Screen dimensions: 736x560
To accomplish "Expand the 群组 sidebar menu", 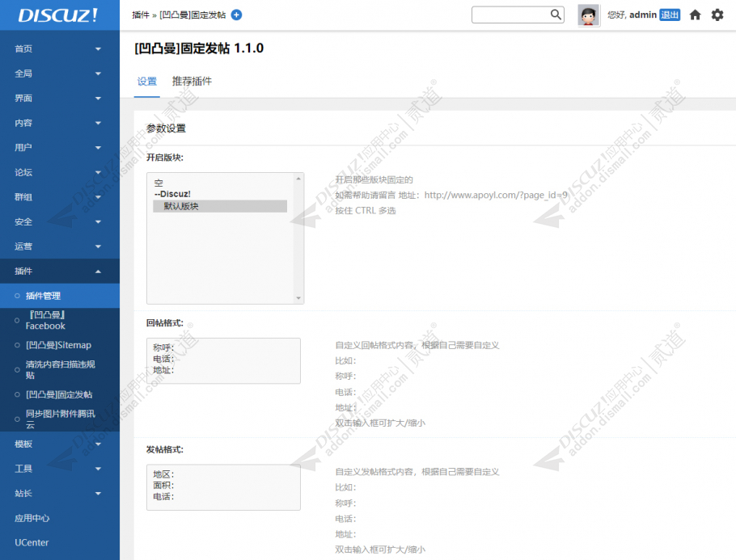I will [60, 197].
